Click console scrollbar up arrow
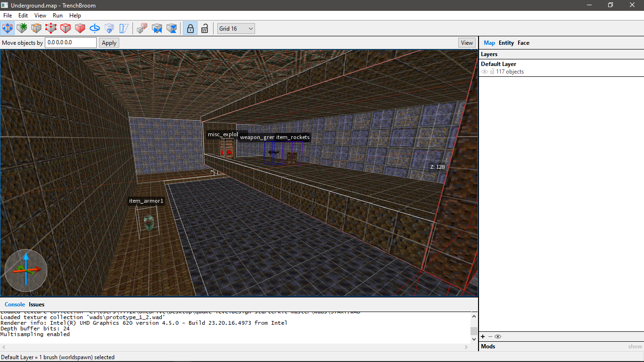Screen dimensions: 644x362 pyautogui.click(x=474, y=315)
